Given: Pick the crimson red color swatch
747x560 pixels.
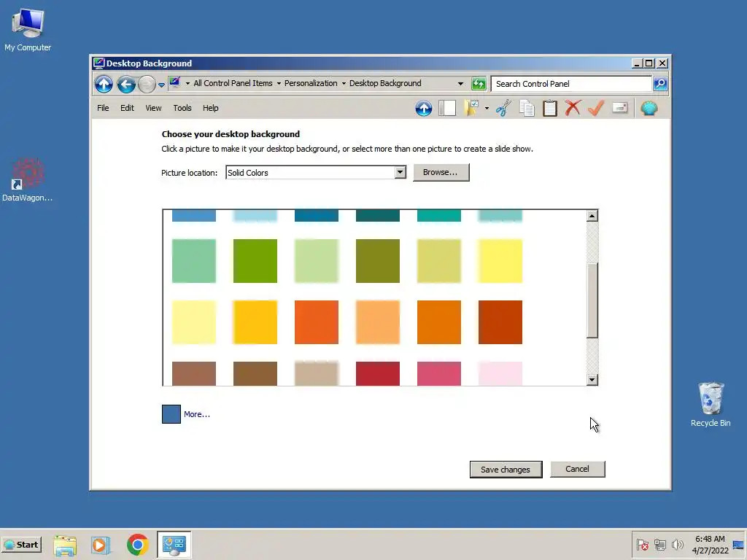Looking at the screenshot, I should [x=378, y=373].
